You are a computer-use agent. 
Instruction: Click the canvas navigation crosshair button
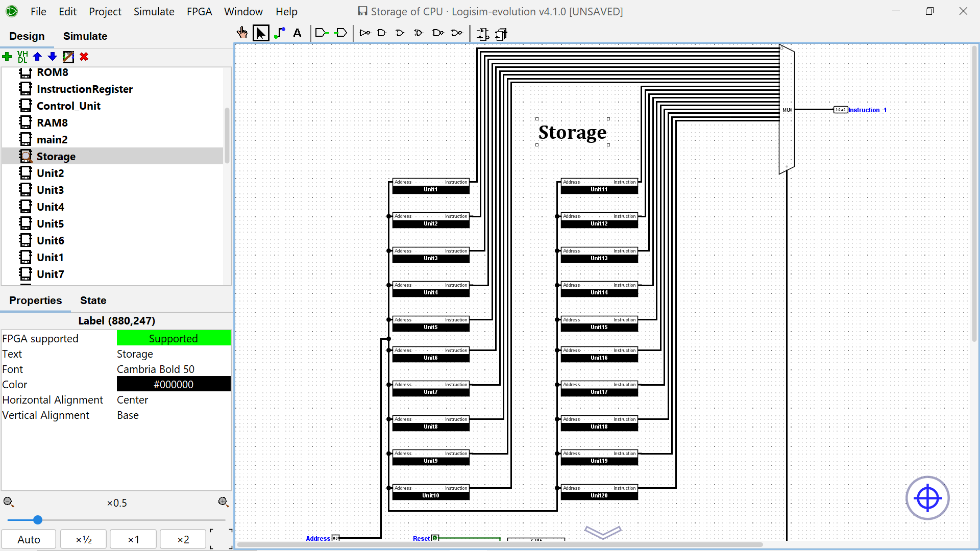pyautogui.click(x=927, y=498)
